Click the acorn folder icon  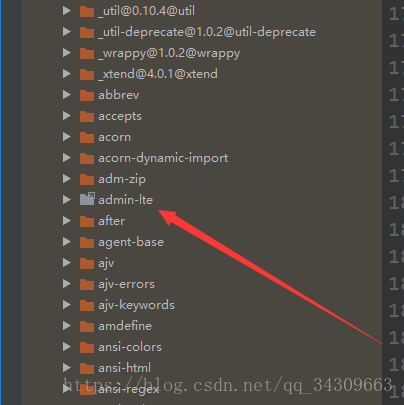[87, 137]
